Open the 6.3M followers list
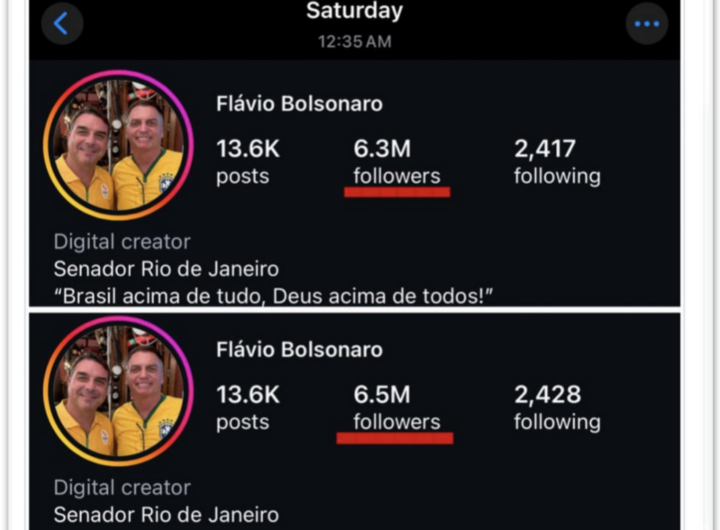This screenshot has height=530, width=720. (x=396, y=161)
